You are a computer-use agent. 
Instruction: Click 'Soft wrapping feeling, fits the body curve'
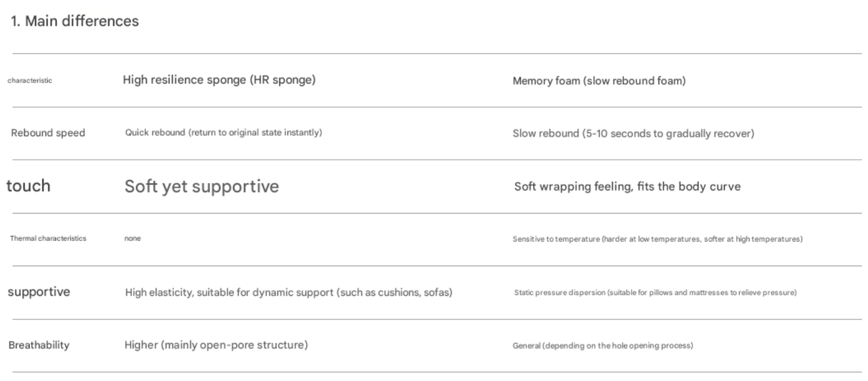(627, 187)
